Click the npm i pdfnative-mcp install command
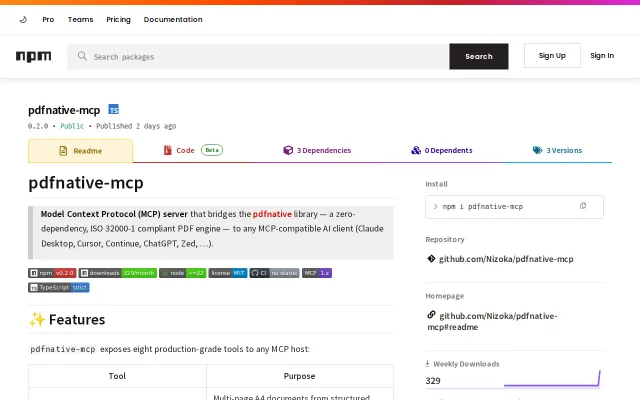This screenshot has width=640, height=400. click(x=482, y=207)
